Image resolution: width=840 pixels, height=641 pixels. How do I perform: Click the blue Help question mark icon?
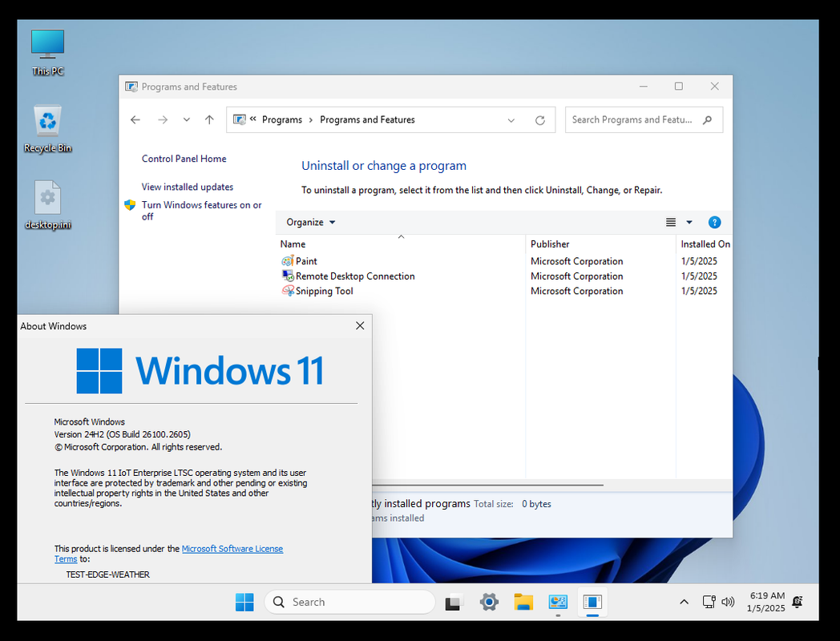point(714,222)
